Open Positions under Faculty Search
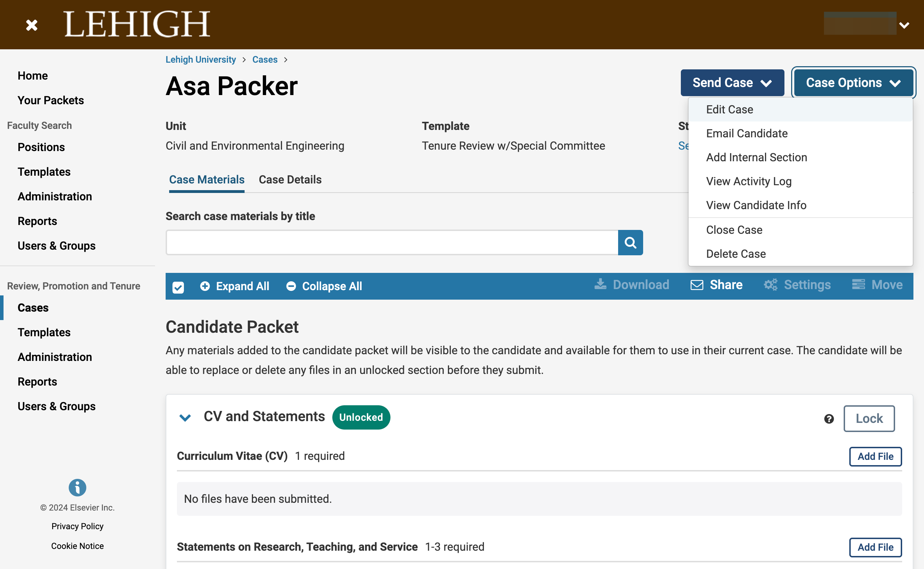 [x=41, y=147]
